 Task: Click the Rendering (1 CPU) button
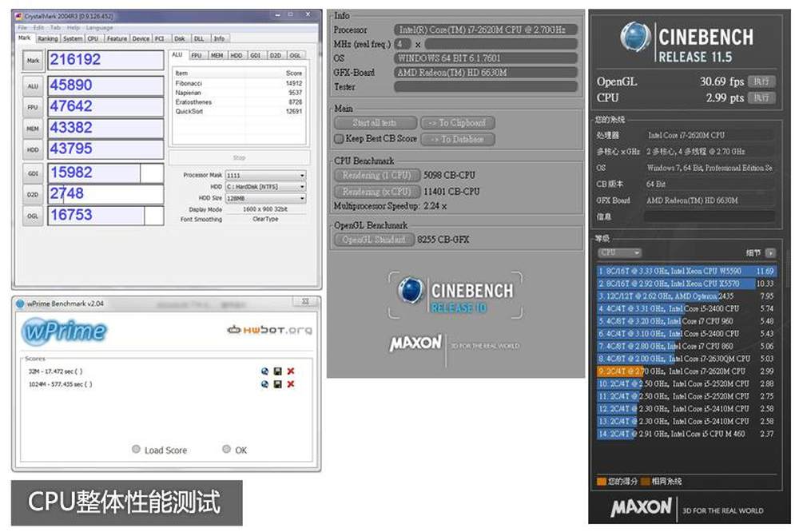377,175
